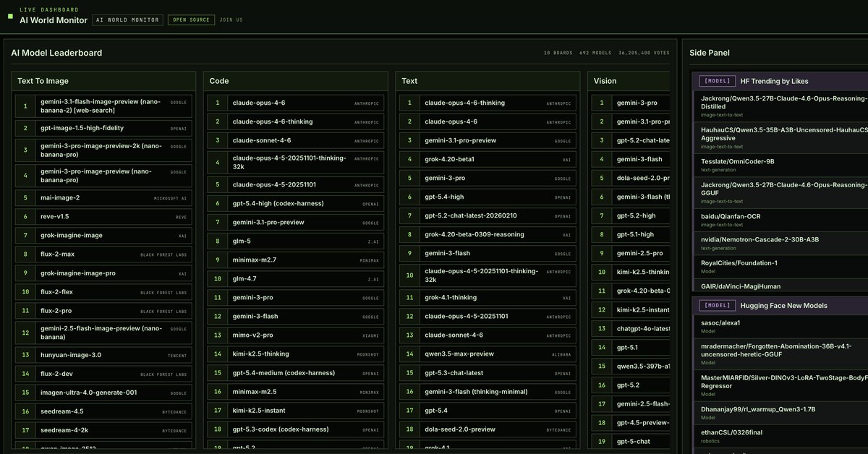Click the grok-4.20-beta1 row

[x=488, y=159]
